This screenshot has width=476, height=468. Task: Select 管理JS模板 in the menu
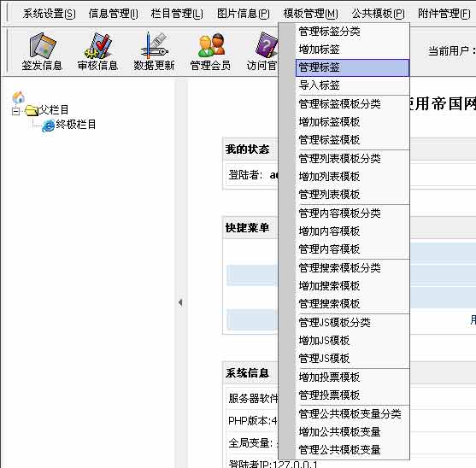pyautogui.click(x=352, y=358)
